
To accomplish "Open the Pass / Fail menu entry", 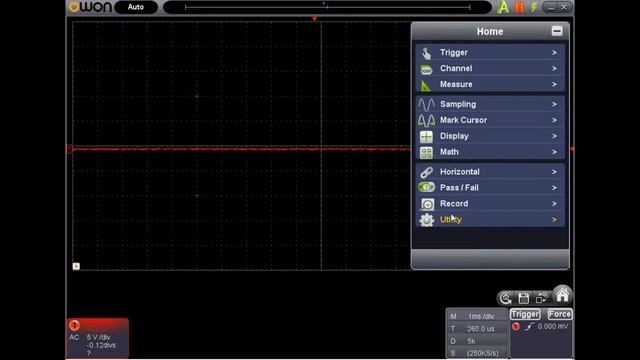I will (x=490, y=188).
